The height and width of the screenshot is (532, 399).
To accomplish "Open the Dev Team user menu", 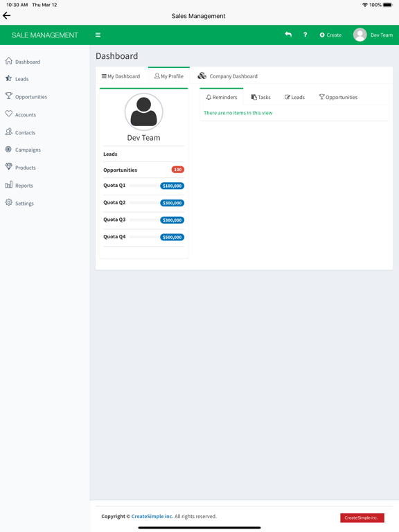I will coord(373,35).
